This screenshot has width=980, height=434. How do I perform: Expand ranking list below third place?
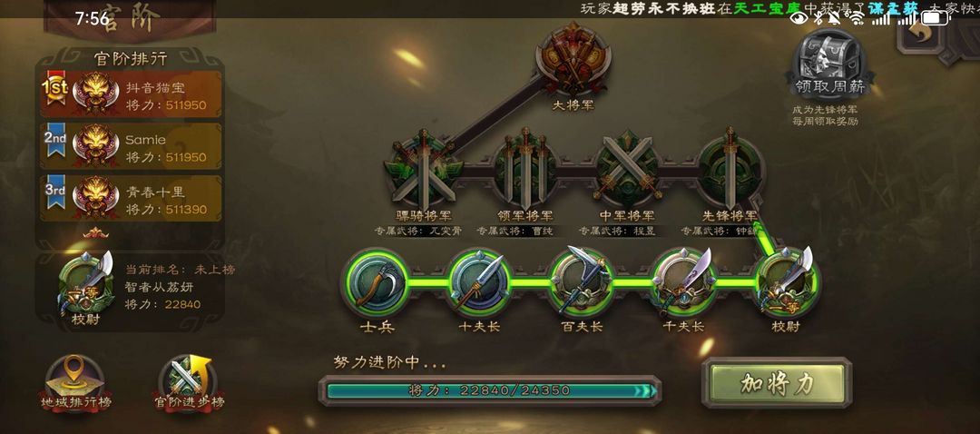tap(95, 234)
